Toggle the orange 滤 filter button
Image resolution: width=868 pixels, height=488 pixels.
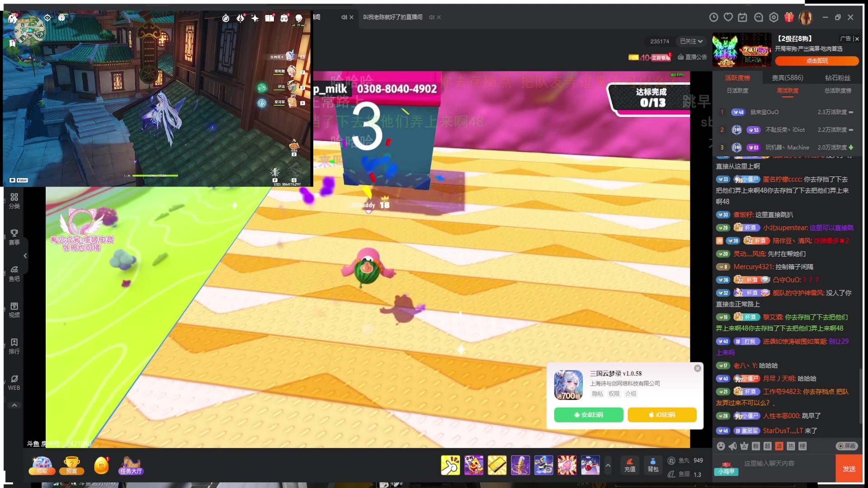tap(779, 446)
